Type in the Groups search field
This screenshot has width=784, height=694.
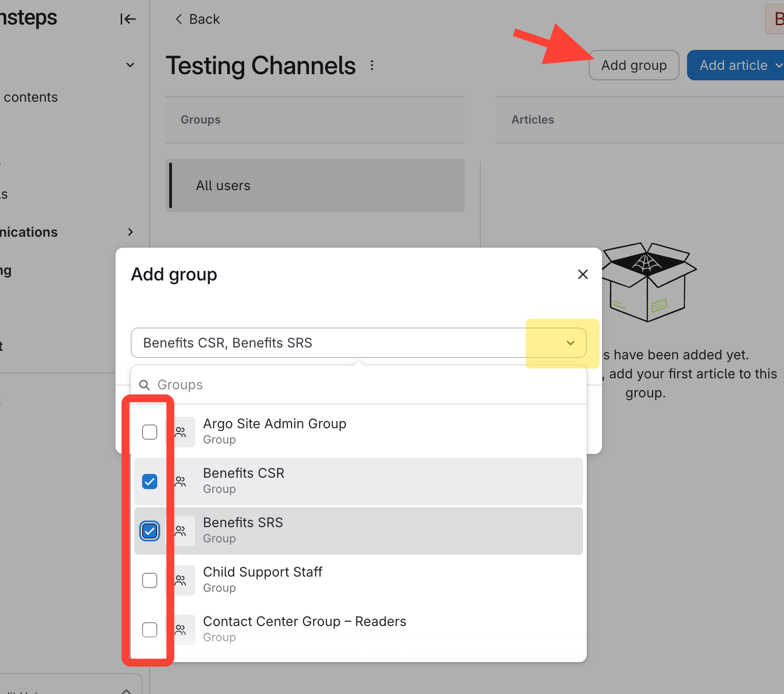[x=361, y=385]
